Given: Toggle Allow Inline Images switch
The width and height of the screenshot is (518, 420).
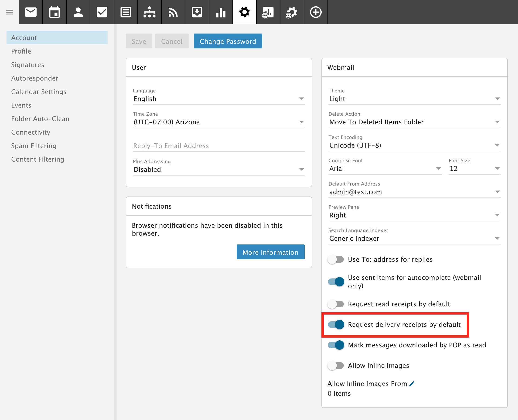Looking at the screenshot, I should tap(336, 366).
